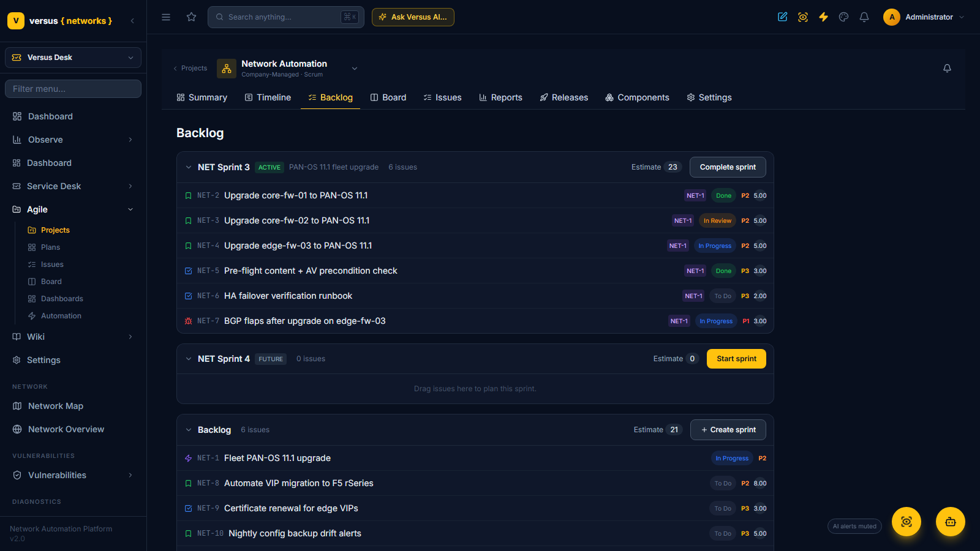
Task: Collapse the Agile menu section
Action: tap(73, 209)
